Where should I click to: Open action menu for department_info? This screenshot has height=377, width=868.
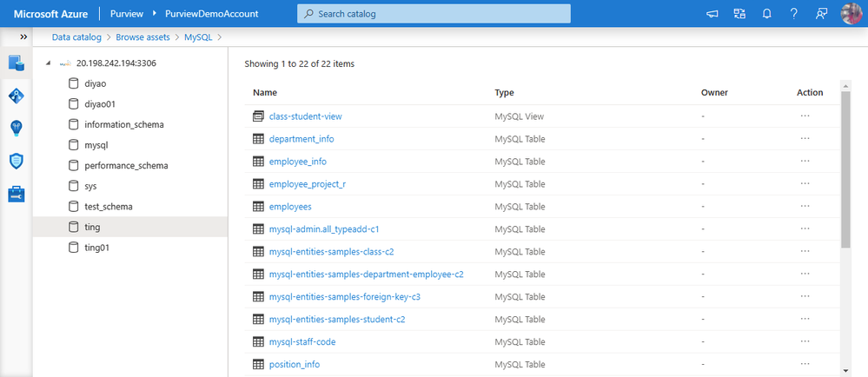pyautogui.click(x=805, y=139)
